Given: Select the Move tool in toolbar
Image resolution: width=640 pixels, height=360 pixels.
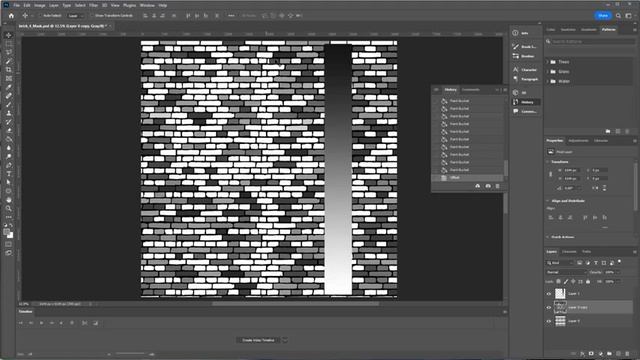Looking at the screenshot, I should (x=9, y=35).
